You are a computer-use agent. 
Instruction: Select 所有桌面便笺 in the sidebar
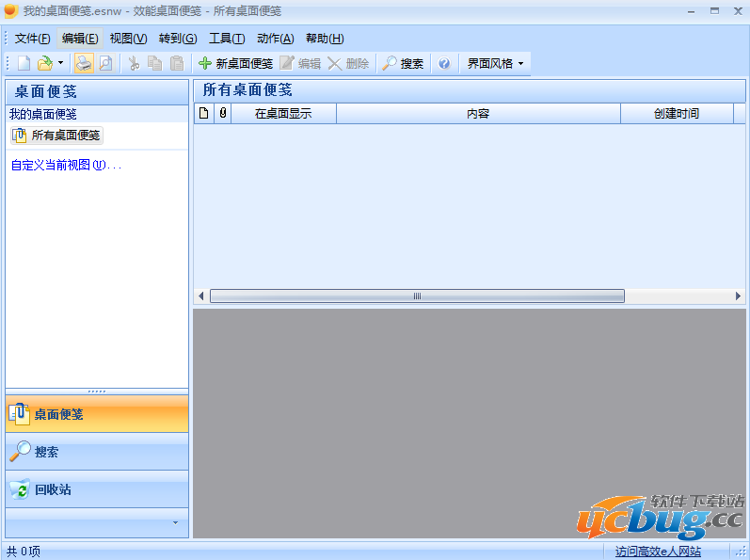pyautogui.click(x=56, y=136)
